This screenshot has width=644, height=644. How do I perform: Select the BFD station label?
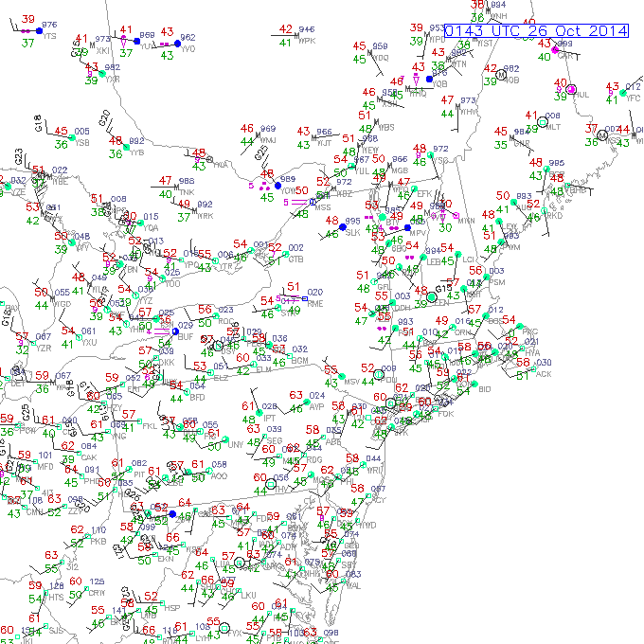coord(197,397)
